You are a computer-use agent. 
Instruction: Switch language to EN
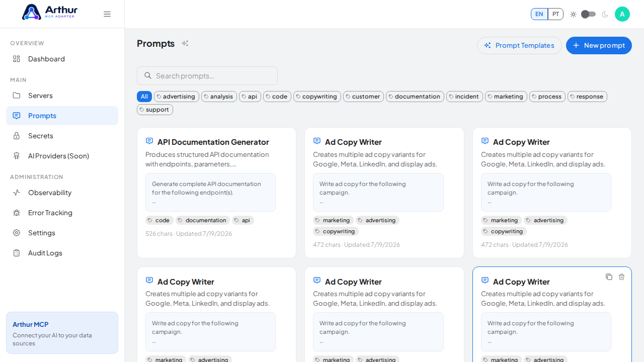pos(539,14)
